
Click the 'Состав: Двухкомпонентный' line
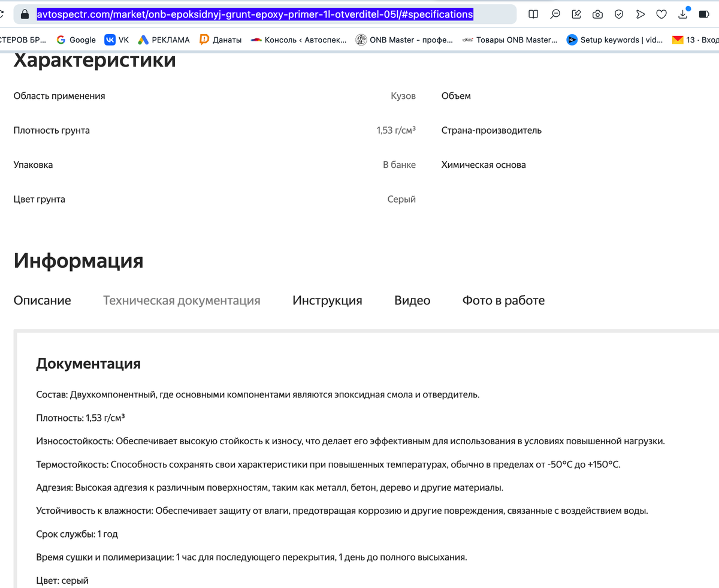[x=258, y=394]
